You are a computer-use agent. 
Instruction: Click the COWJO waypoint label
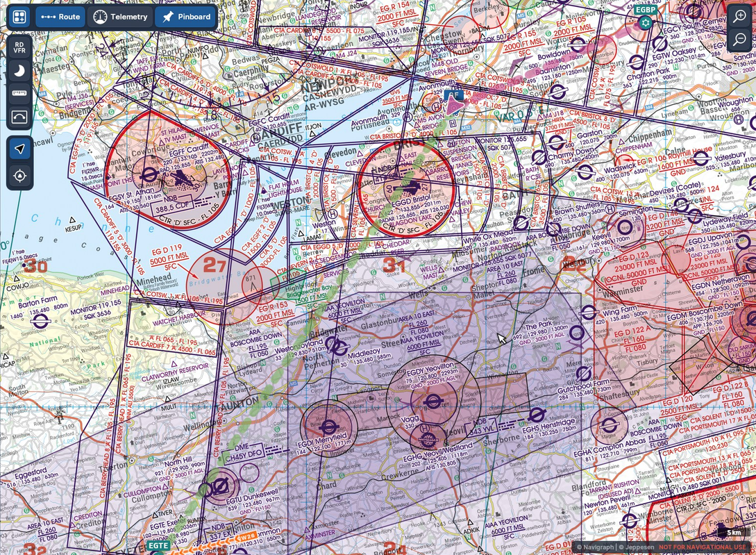click(x=18, y=288)
